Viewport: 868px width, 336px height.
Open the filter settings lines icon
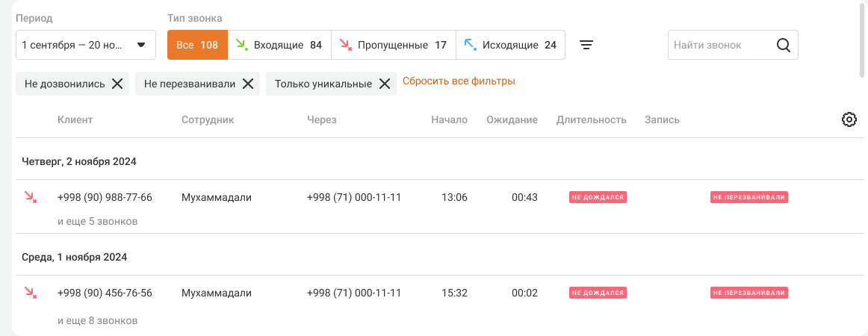click(587, 45)
